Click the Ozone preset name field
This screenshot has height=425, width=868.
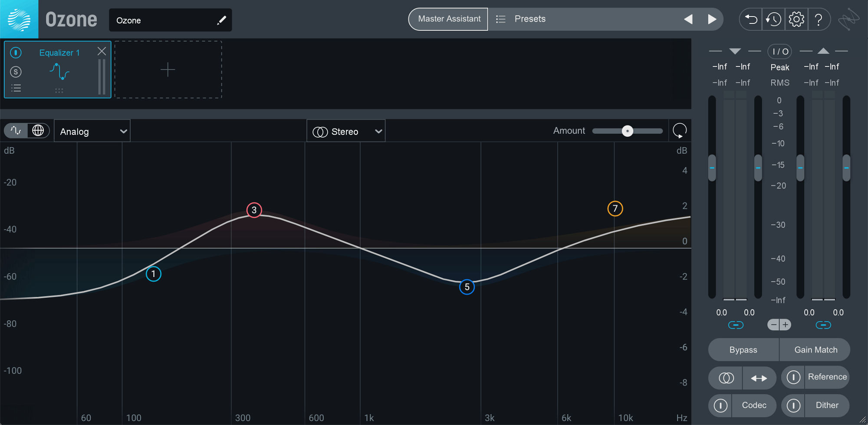pos(170,20)
